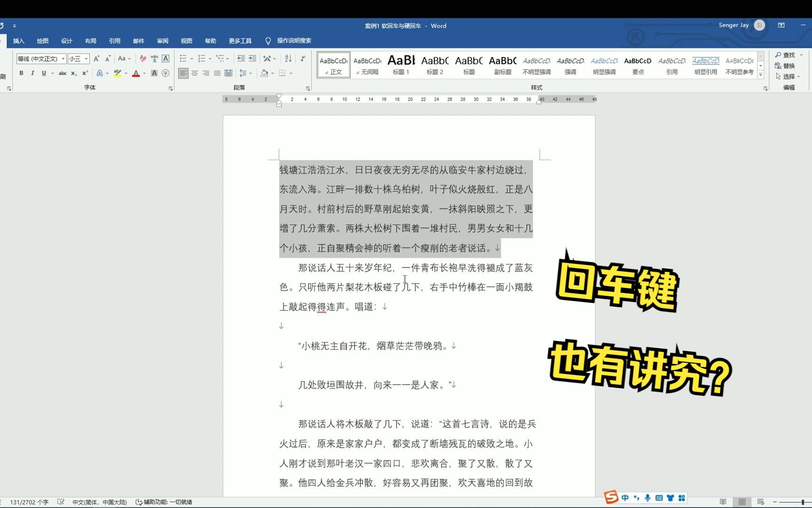Open font dialog launcher
This screenshot has height=508, width=812.
(x=171, y=88)
